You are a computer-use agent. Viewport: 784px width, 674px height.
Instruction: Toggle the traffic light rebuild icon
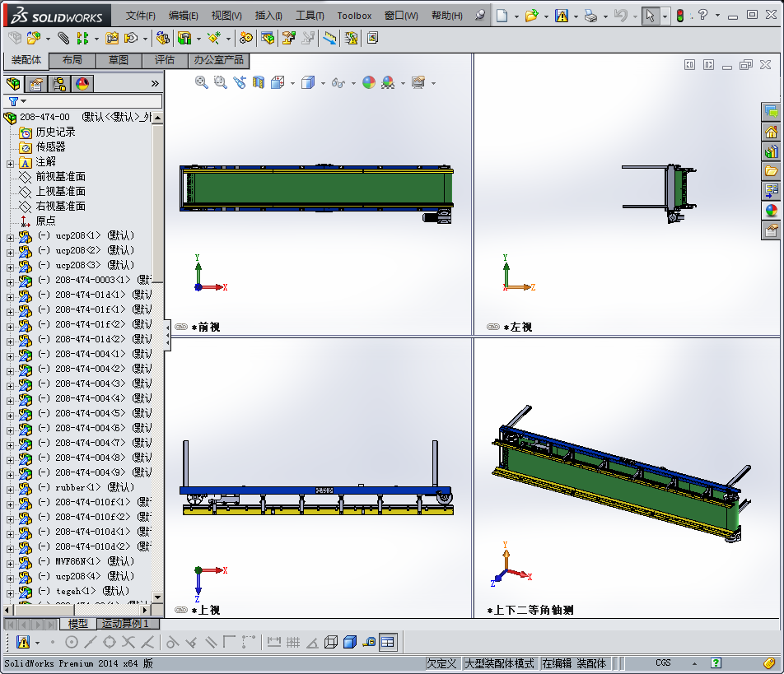680,16
